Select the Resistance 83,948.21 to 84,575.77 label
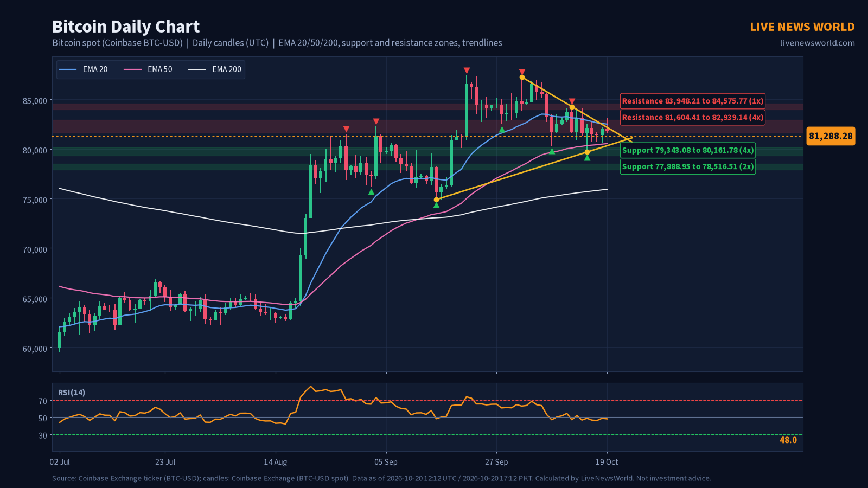The image size is (868, 488). coord(693,101)
